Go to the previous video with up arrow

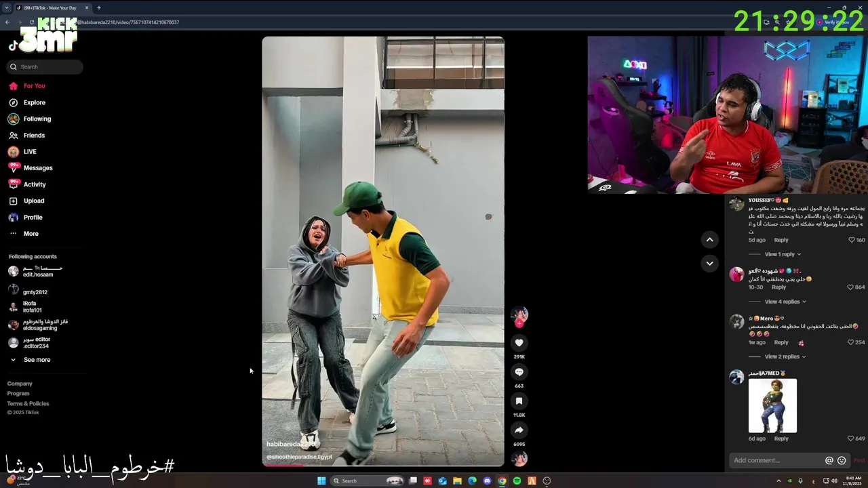[709, 239]
